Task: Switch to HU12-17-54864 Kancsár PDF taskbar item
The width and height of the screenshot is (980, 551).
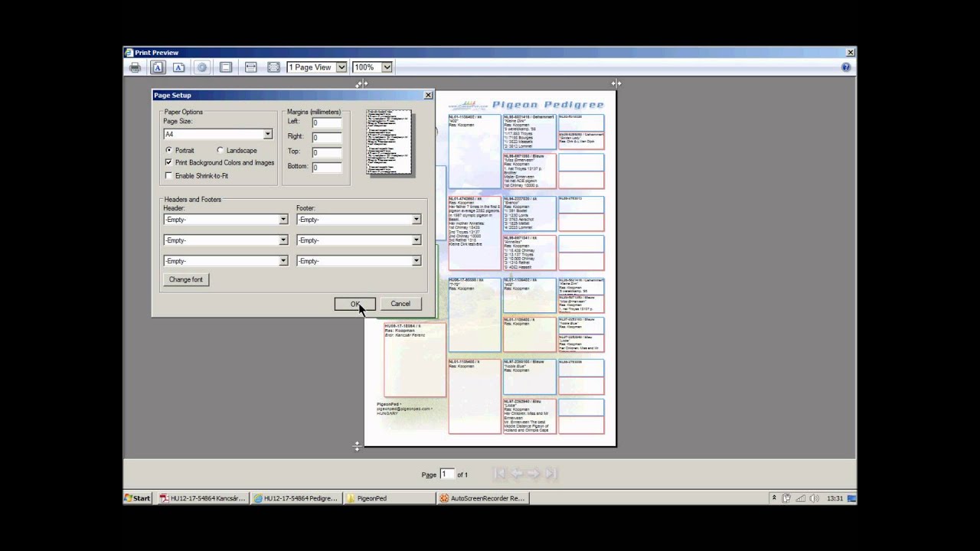Action: click(x=202, y=498)
